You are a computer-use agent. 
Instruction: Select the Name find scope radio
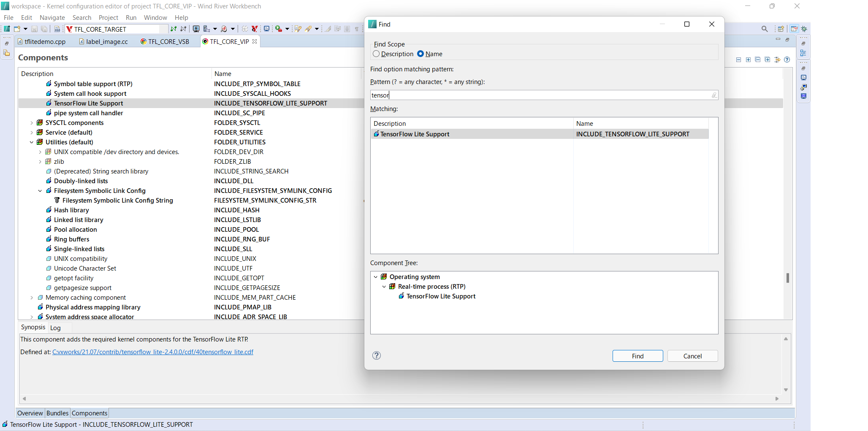pos(420,54)
